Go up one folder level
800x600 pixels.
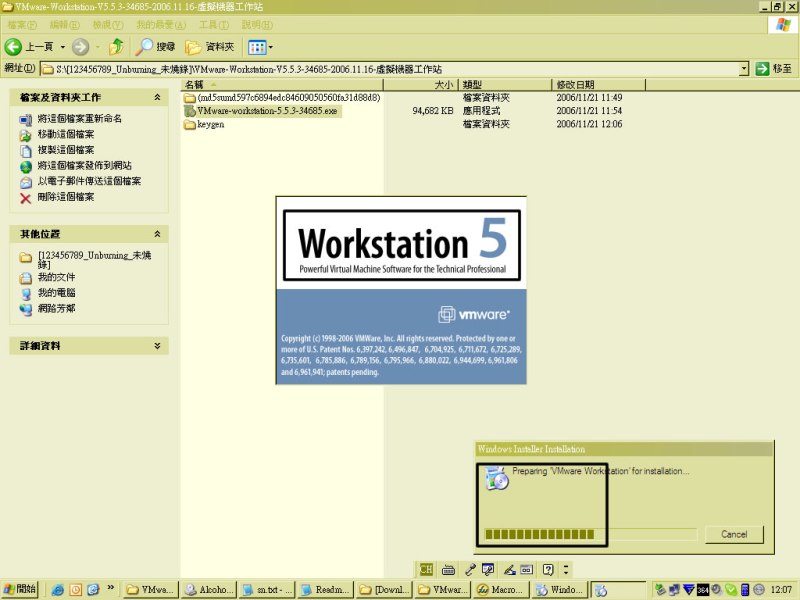tap(116, 47)
